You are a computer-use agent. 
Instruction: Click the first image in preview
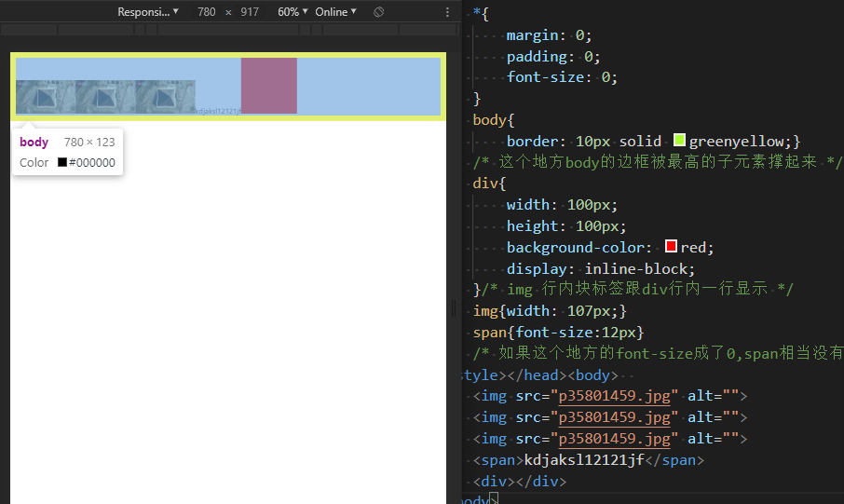pos(46,97)
